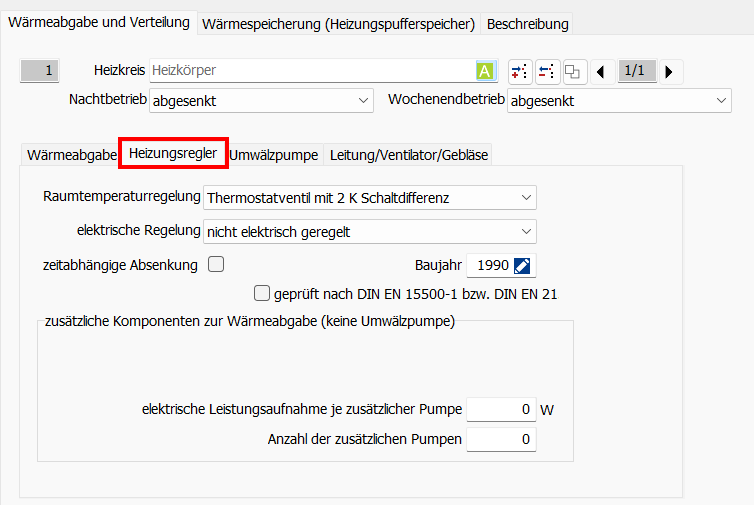
Task: Open the Baujahr edit icon
Action: point(525,265)
